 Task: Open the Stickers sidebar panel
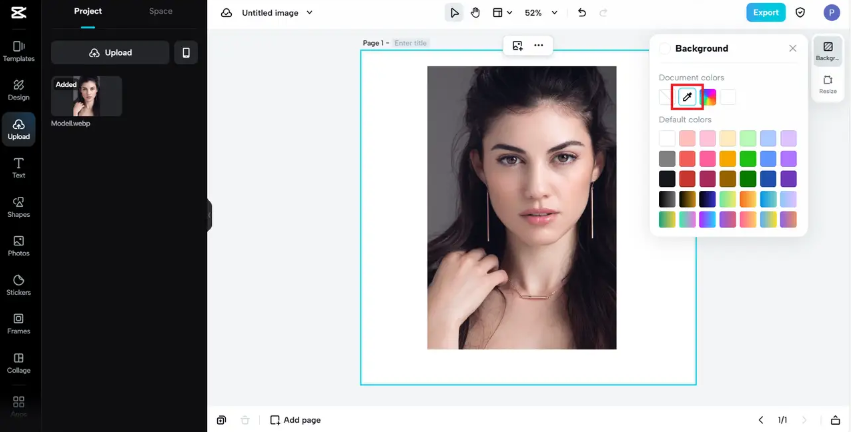click(x=18, y=285)
